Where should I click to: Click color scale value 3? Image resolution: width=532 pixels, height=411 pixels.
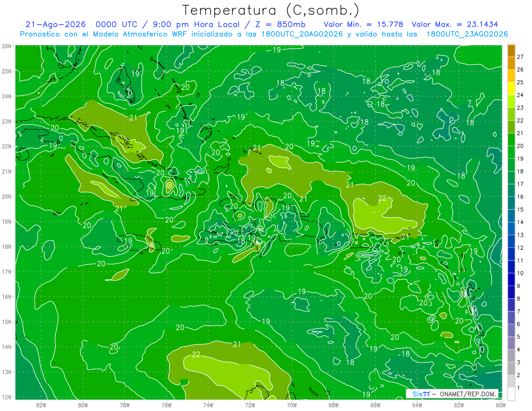click(x=519, y=362)
